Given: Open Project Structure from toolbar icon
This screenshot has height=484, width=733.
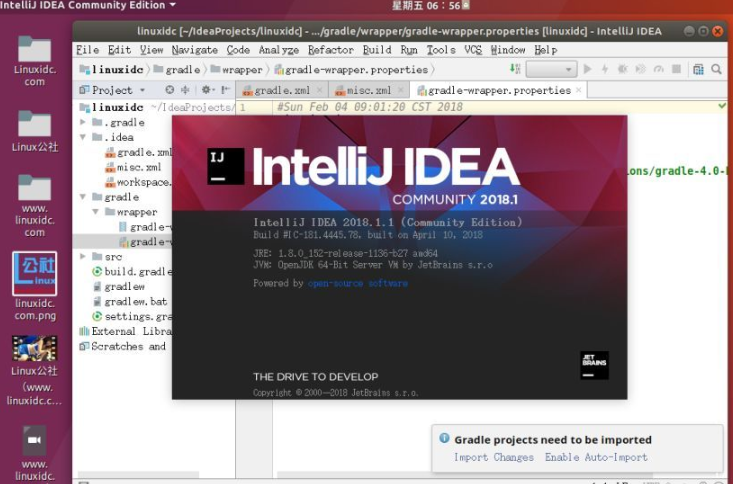Looking at the screenshot, I should 698,69.
